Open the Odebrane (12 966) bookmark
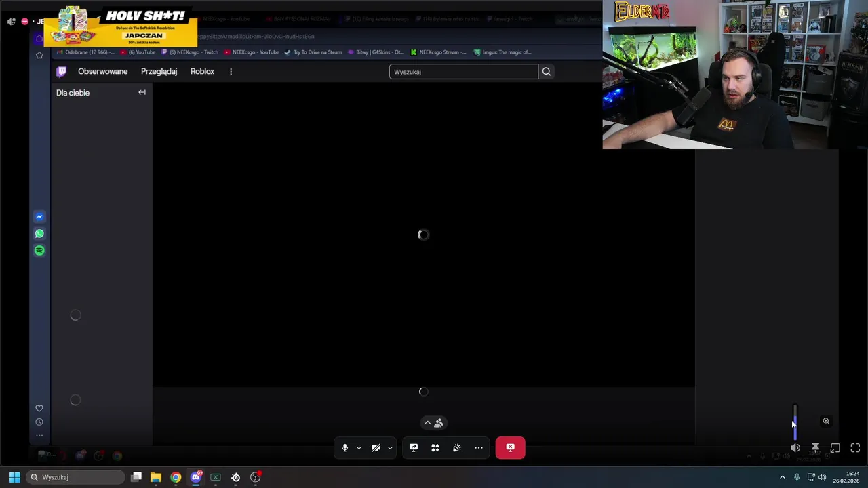This screenshot has width=868, height=488. (x=86, y=52)
